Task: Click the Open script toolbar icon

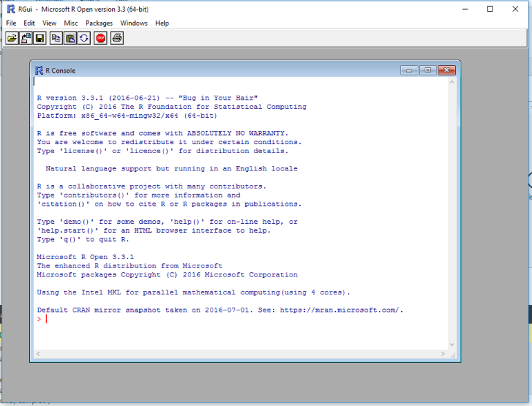Action: click(12, 38)
